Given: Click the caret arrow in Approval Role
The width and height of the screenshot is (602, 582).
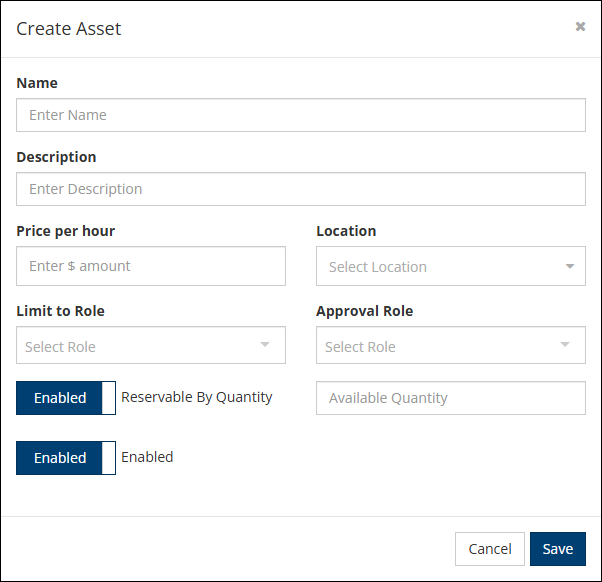Looking at the screenshot, I should [565, 345].
